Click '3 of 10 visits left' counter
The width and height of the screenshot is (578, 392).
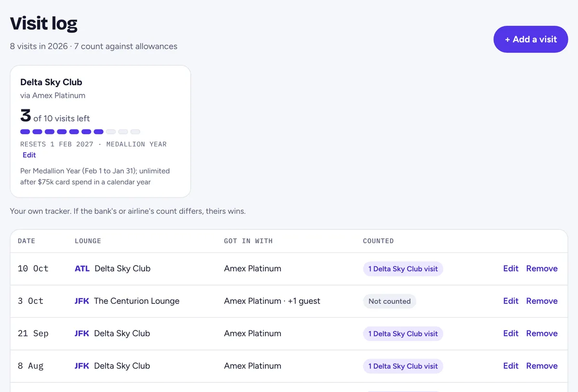[55, 117]
